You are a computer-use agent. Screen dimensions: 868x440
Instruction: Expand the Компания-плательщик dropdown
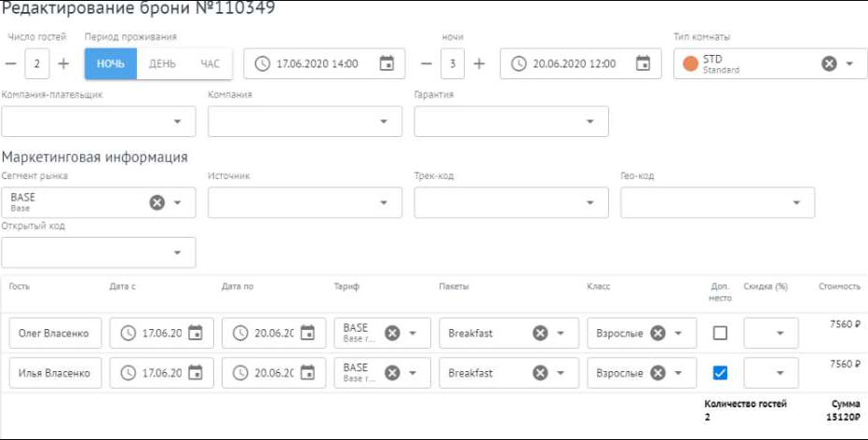[178, 121]
